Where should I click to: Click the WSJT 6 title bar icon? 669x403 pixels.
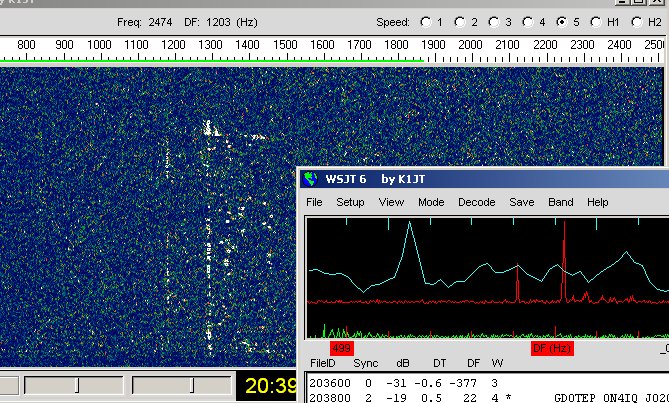(x=312, y=179)
